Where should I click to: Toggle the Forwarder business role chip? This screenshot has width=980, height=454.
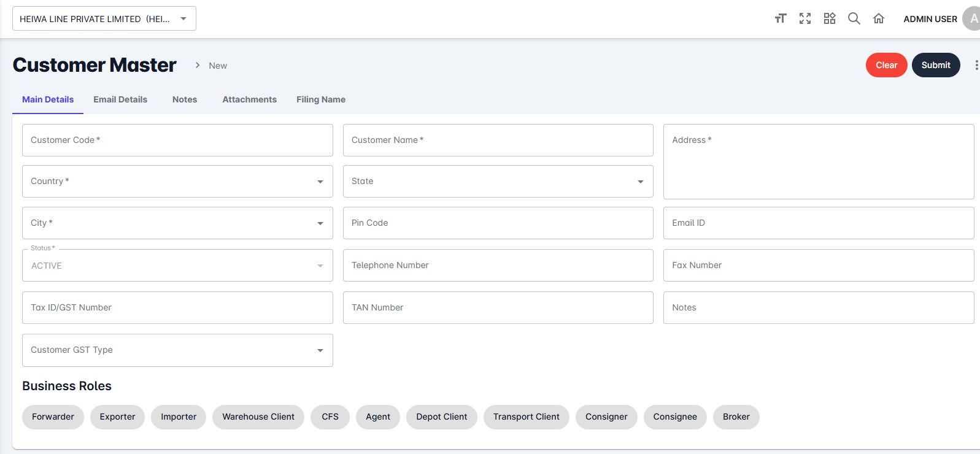point(53,417)
